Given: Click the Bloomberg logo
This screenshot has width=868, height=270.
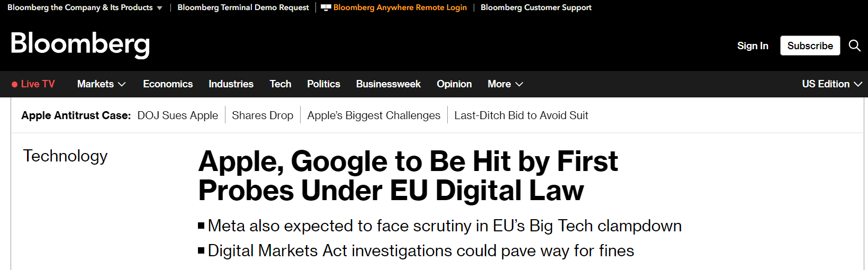Looking at the screenshot, I should (80, 44).
